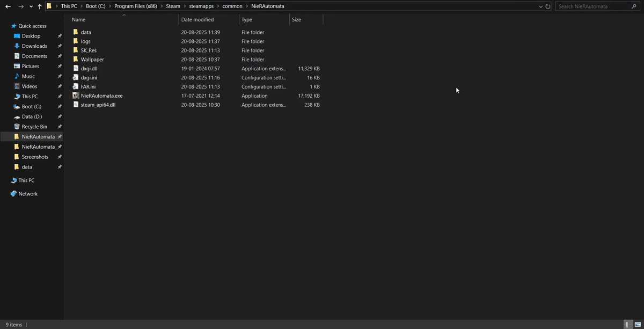
Task: Select the SK_Res folder icon
Action: (x=76, y=50)
